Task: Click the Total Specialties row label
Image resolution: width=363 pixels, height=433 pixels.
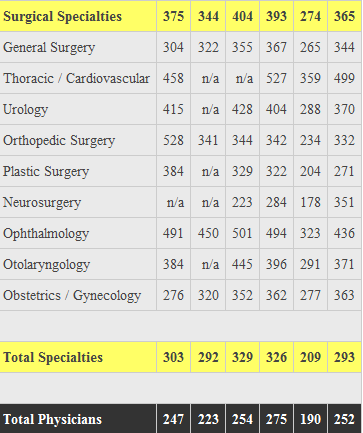Action: 53,357
